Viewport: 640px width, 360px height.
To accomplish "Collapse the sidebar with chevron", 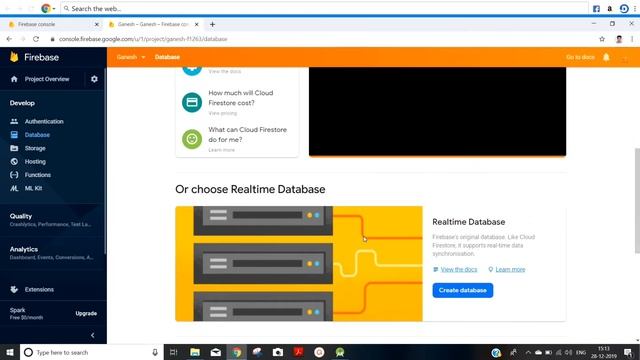I will tap(93, 336).
